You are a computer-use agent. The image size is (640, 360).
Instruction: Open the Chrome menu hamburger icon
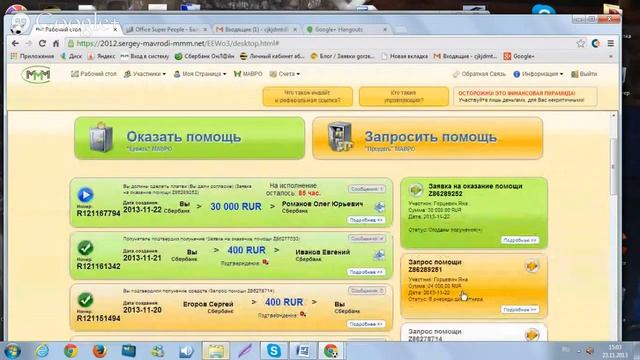611,43
